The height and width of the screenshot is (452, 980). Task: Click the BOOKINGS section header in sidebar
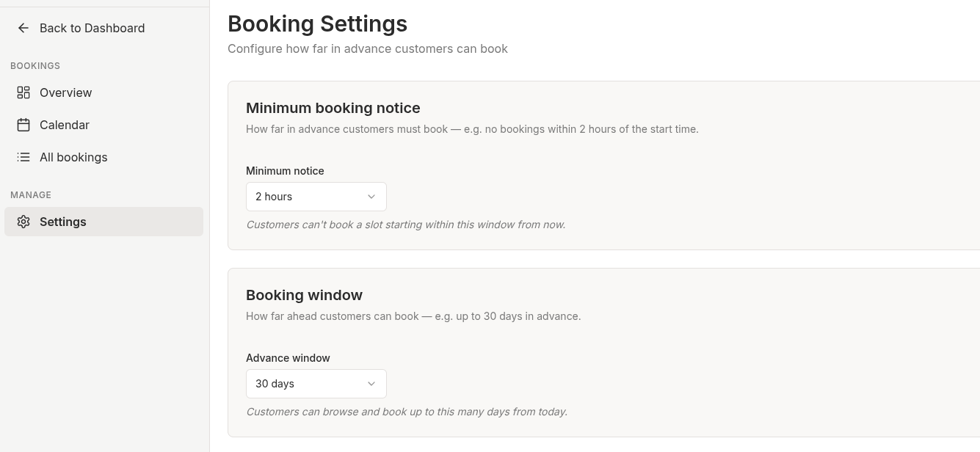click(35, 66)
